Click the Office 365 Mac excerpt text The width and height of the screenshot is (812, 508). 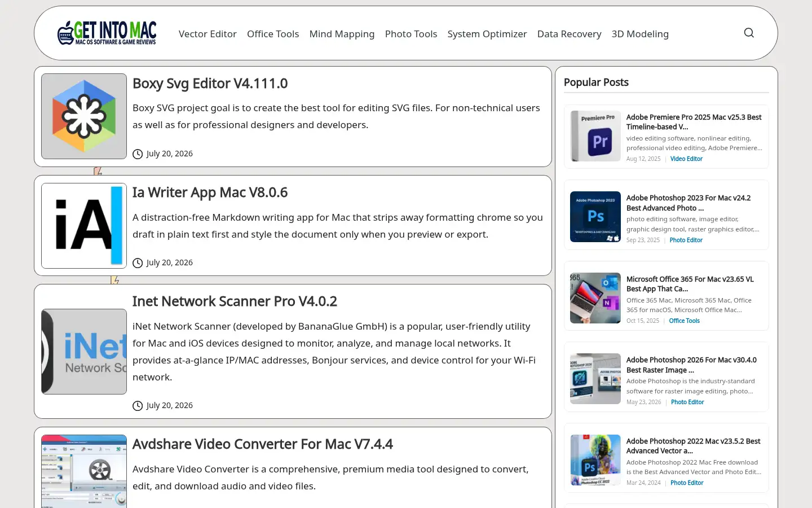689,305
